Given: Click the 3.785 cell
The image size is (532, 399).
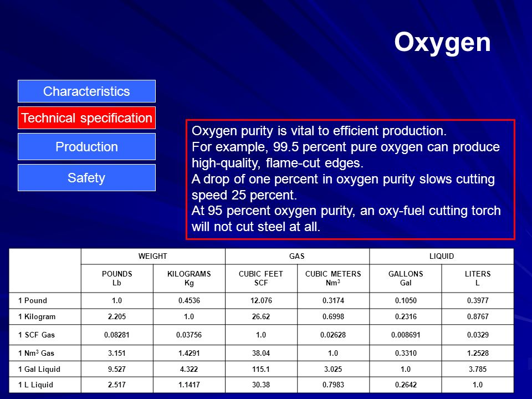Looking at the screenshot, I should (478, 369).
